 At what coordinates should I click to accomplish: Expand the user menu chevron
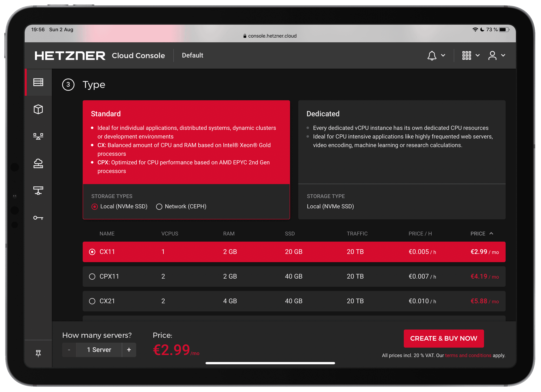click(504, 55)
